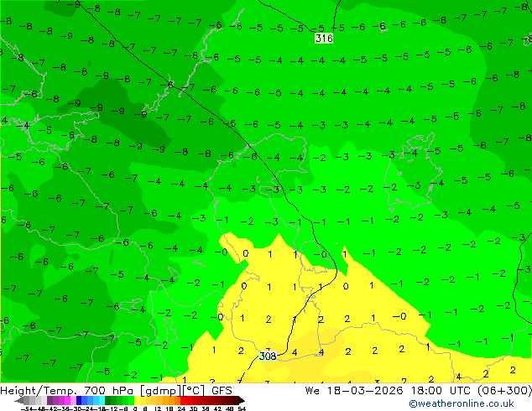Screen dimensions: 532x411
Task: Click the '24' legend scale value
Action: pyautogui.click(x=181, y=408)
